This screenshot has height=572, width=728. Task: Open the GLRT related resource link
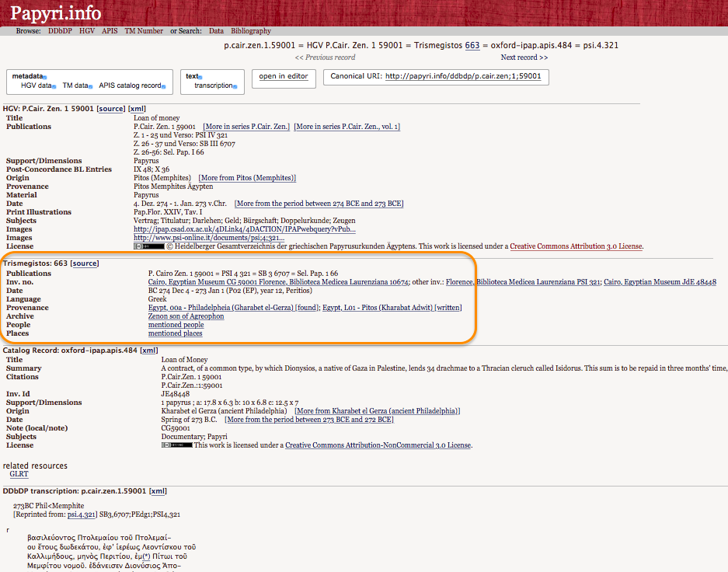[x=19, y=474]
